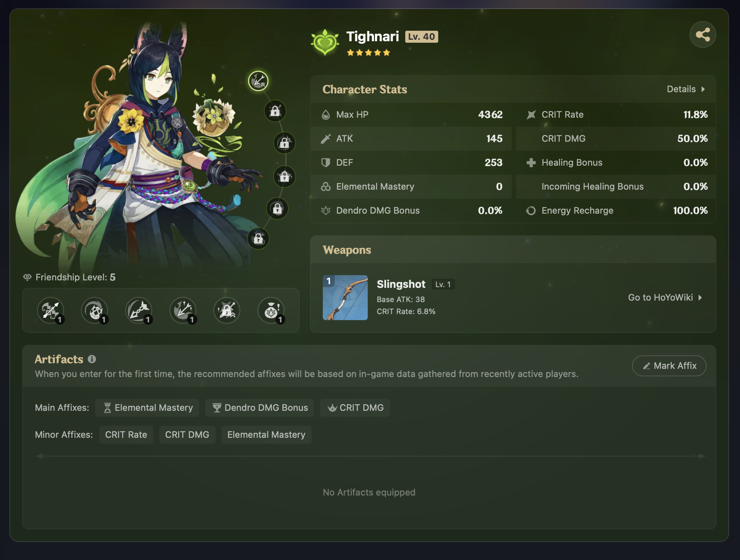Open the second talent skill icon
The height and width of the screenshot is (560, 740).
tap(94, 310)
